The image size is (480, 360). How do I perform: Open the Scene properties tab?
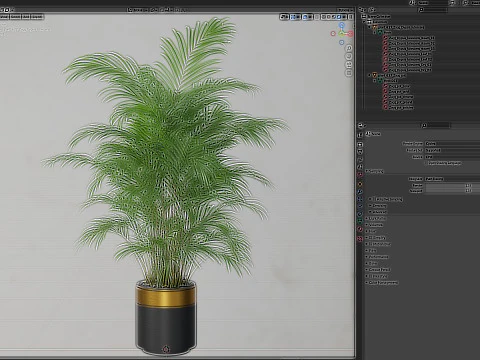(x=360, y=167)
